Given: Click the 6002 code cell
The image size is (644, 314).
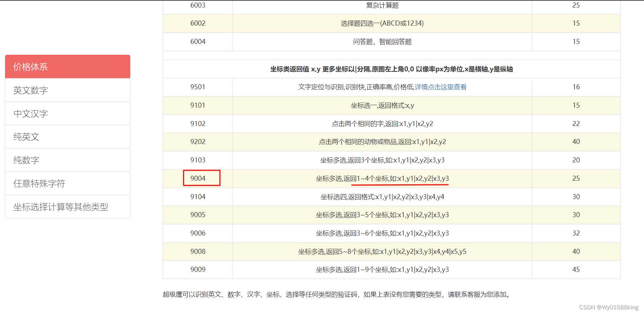Looking at the screenshot, I should coord(198,23).
